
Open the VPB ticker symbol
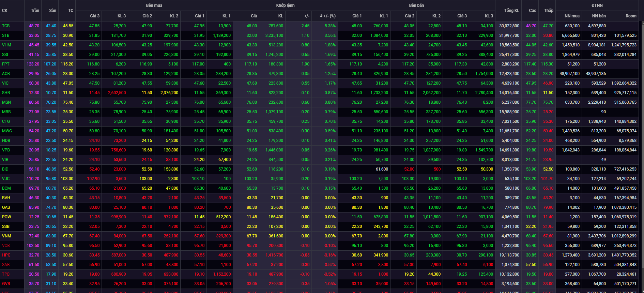pos(6,150)
